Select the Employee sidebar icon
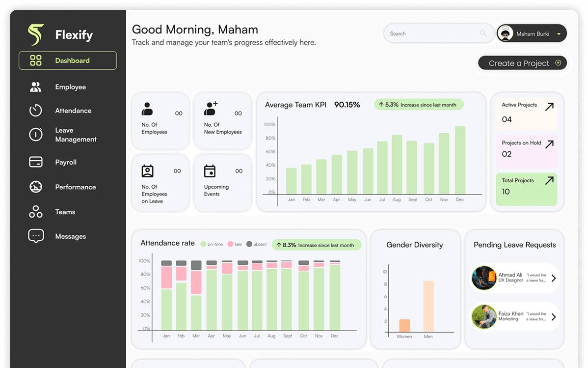This screenshot has height=368, width=588. click(35, 86)
